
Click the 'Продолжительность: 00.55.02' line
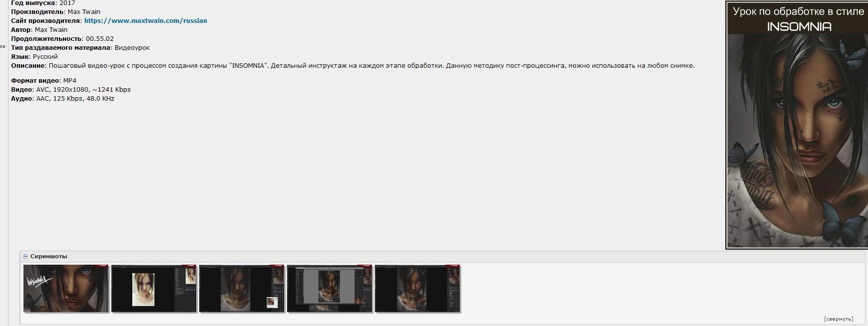(x=62, y=39)
